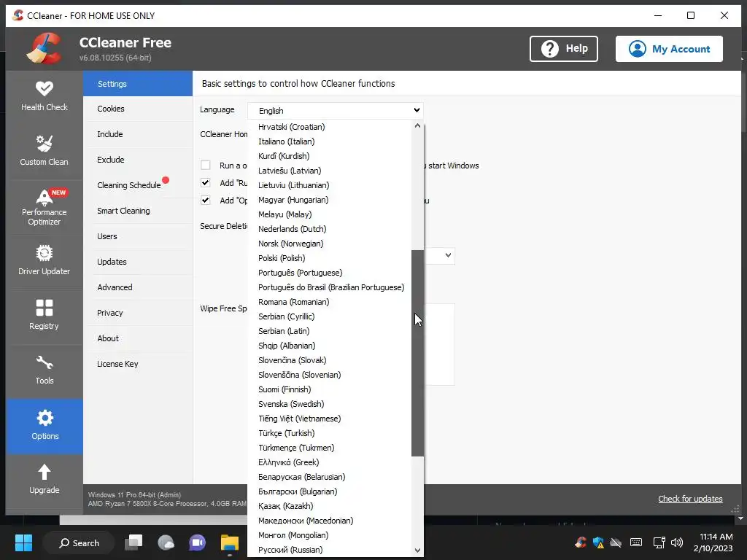
Task: Click CCleaner tray icon
Action: [x=580, y=542]
